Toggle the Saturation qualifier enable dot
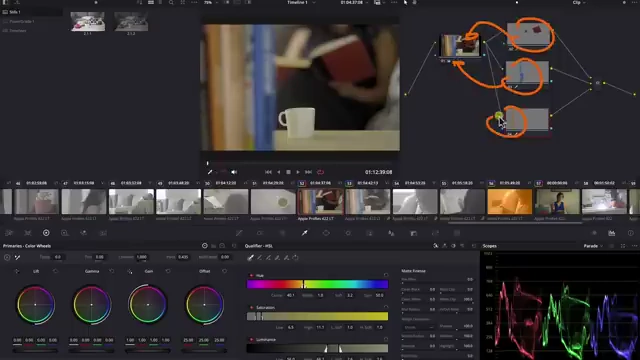 (x=251, y=307)
